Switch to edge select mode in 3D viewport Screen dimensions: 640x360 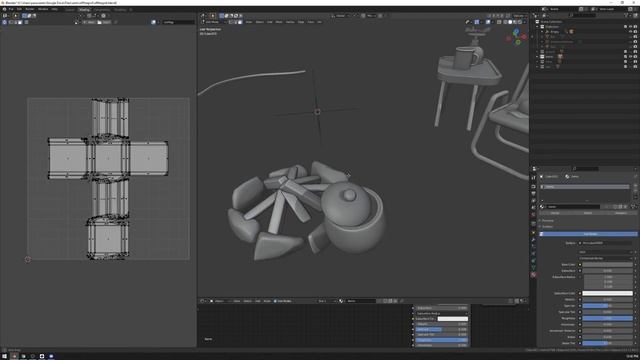236,22
